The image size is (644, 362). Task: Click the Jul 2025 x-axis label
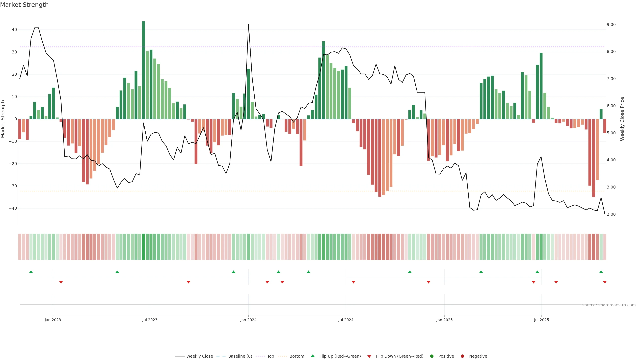click(541, 320)
